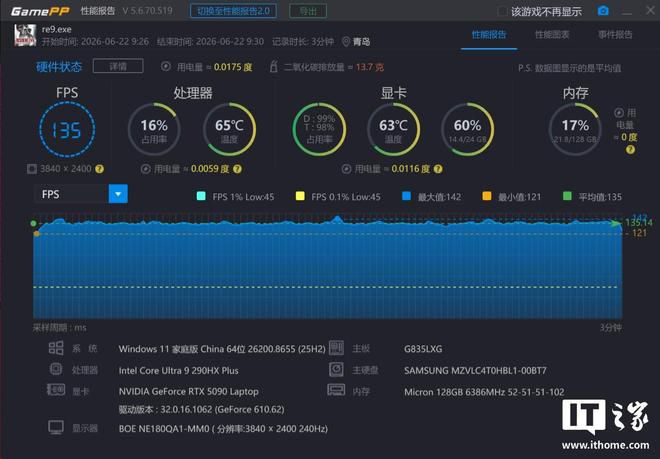Open the FPS chart type dropdown arrow
This screenshot has height=459, width=660.
(x=118, y=194)
